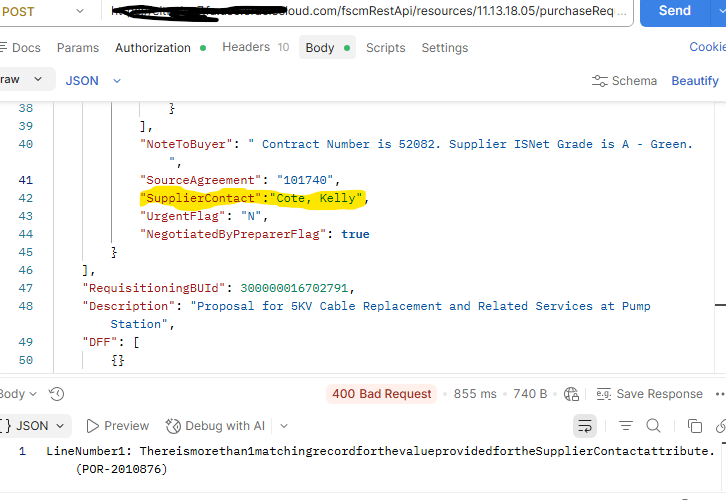
Task: Copy the response link icon
Action: (720, 425)
